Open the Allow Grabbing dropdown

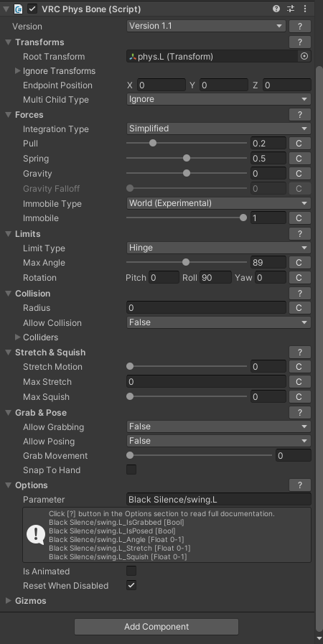218,426
